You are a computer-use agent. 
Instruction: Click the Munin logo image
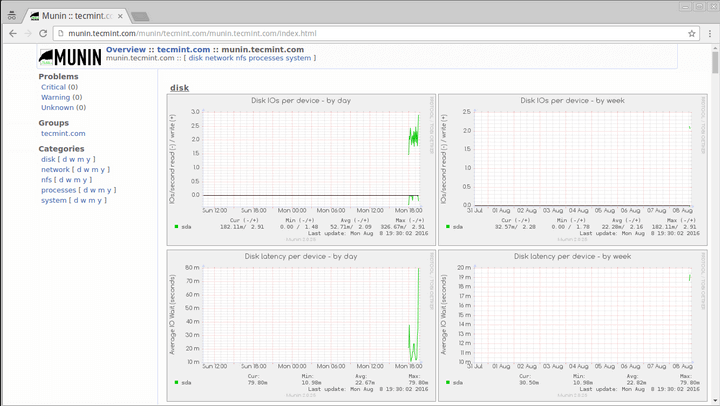pos(70,55)
